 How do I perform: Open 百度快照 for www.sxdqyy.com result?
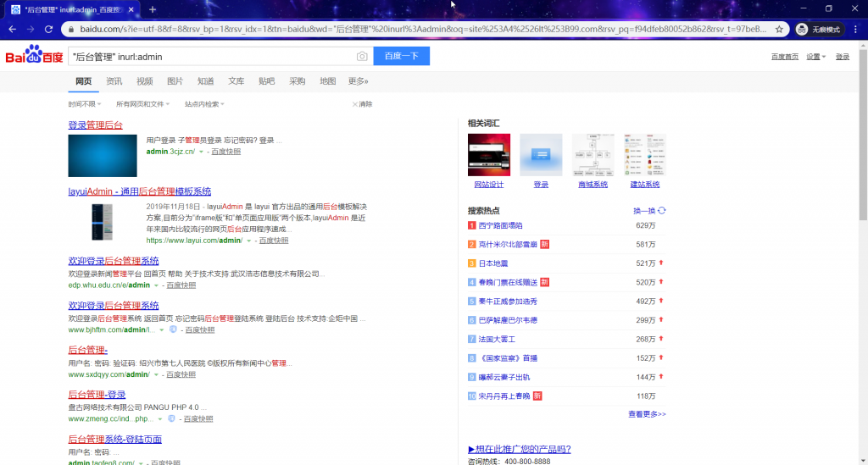[x=181, y=374]
